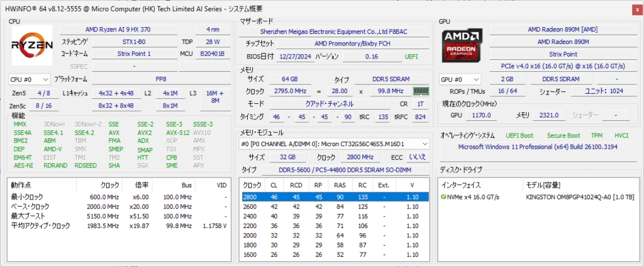Screen dimensions: 644x267
Task: Click the インターフェイス column header
Action: pos(479,185)
